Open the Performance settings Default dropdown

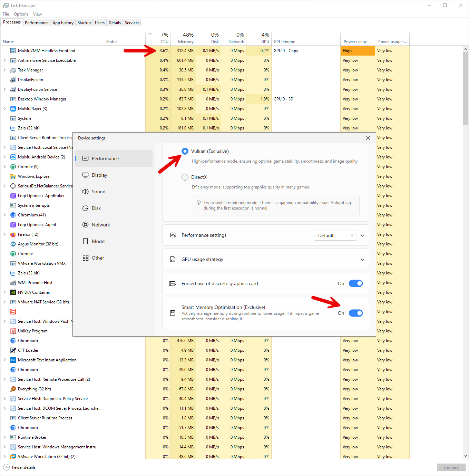(336, 235)
